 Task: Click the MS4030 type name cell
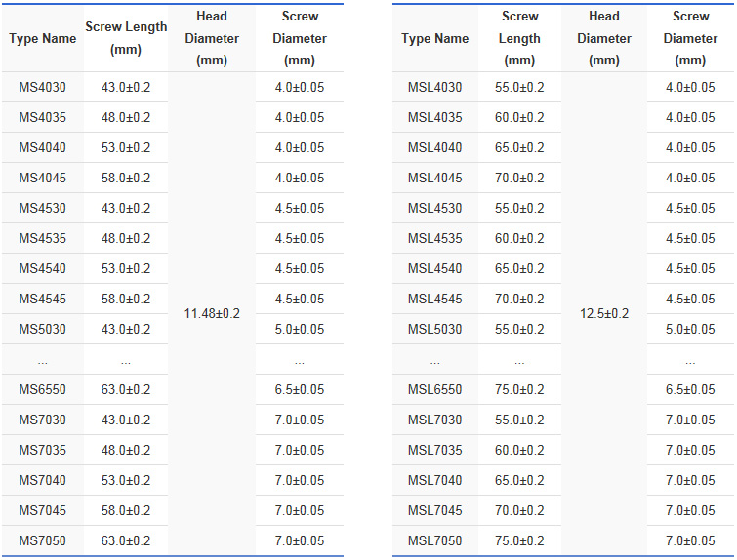(42, 88)
